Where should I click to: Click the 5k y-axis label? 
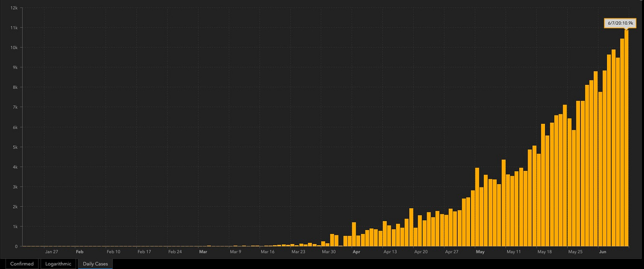(15, 147)
